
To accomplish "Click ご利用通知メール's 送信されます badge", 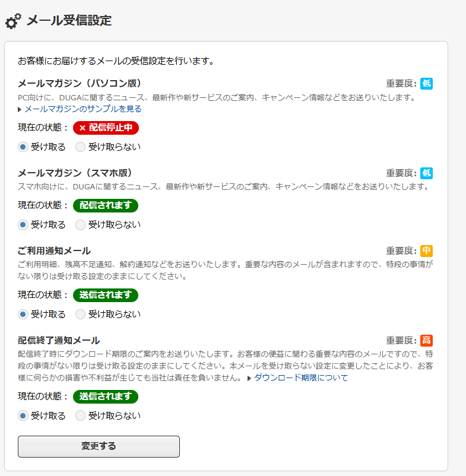I will click(x=106, y=295).
